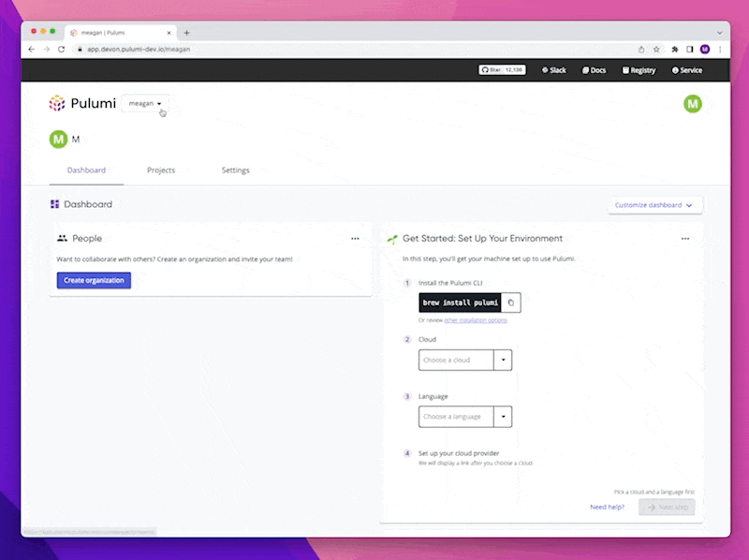
Task: Open the People card options menu
Action: (355, 239)
